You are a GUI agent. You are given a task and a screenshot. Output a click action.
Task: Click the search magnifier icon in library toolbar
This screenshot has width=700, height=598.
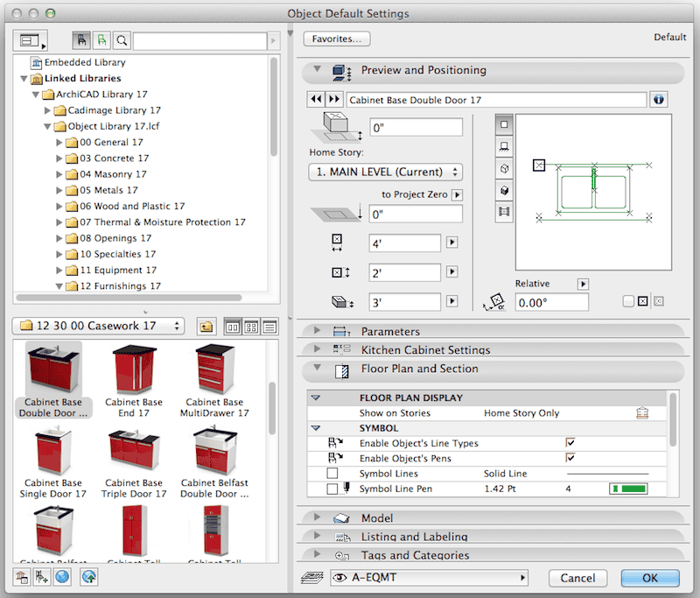coord(122,40)
